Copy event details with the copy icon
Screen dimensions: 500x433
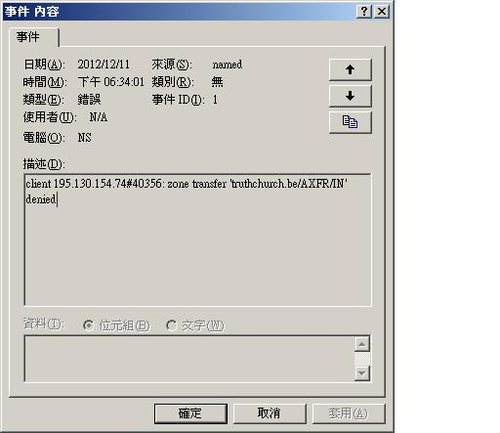coord(350,122)
